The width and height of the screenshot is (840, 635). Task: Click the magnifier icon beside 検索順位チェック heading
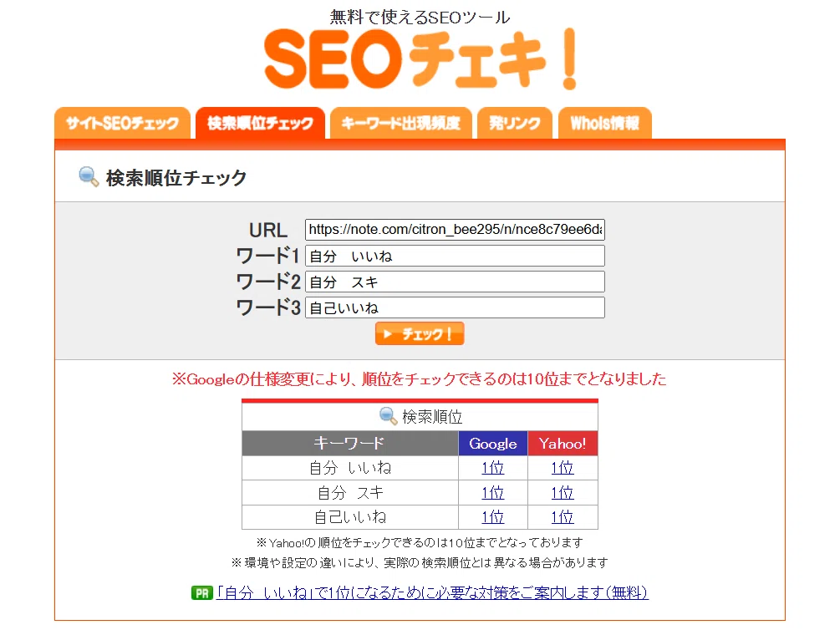pyautogui.click(x=89, y=177)
